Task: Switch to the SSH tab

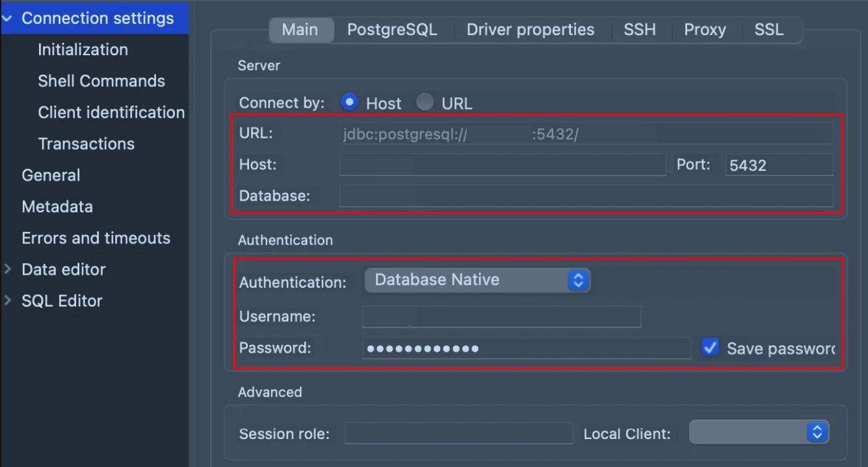Action: pos(639,30)
